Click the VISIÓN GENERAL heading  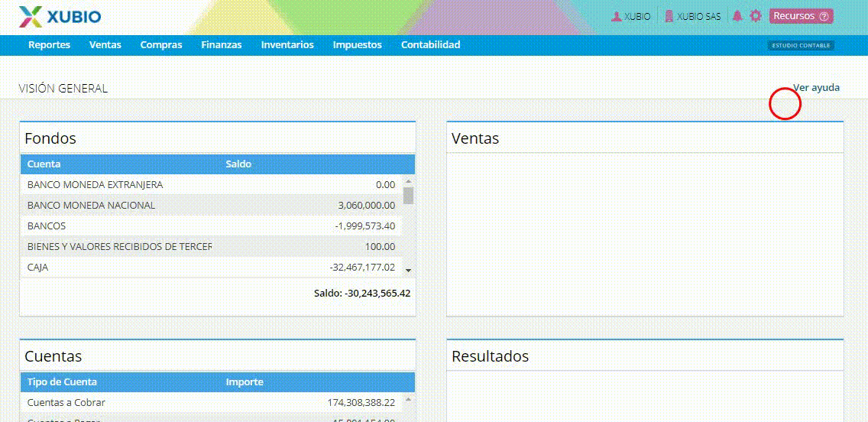point(63,89)
